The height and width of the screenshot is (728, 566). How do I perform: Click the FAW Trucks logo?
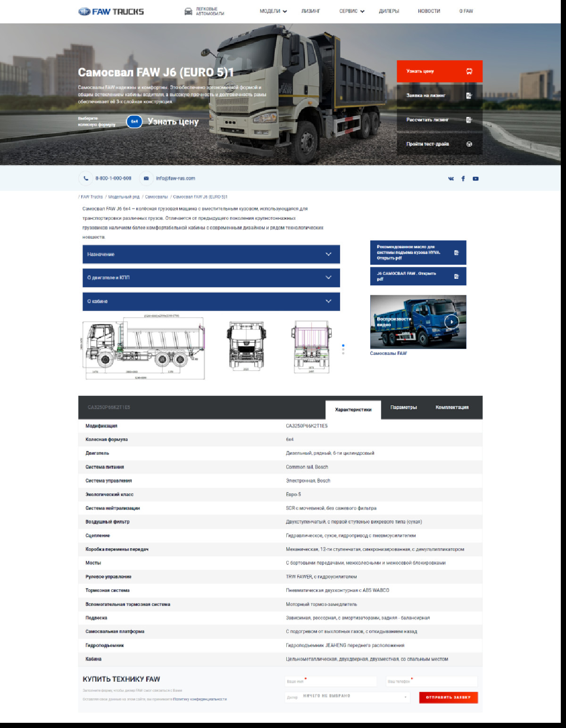(111, 11)
